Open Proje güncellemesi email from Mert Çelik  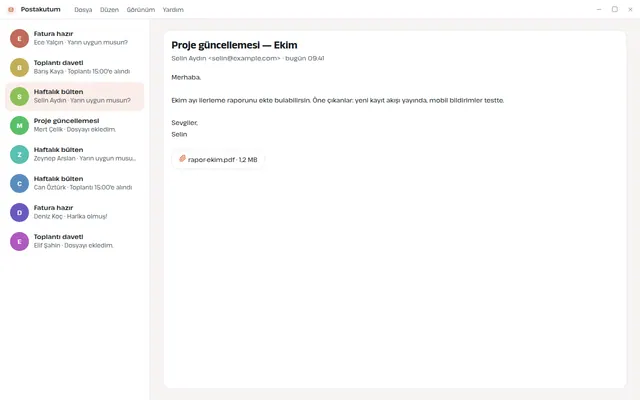point(75,125)
